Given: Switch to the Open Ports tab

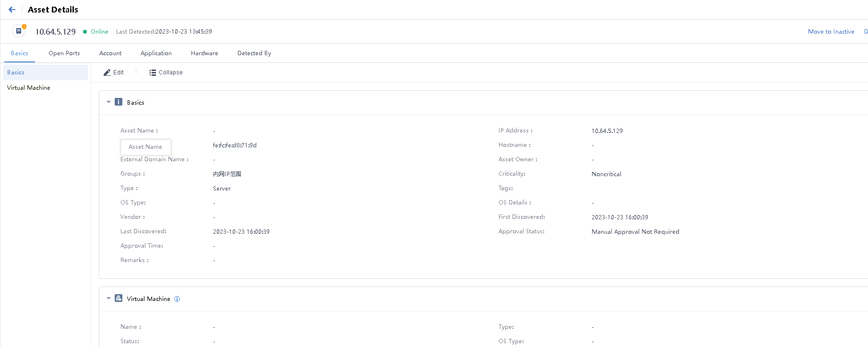Looking at the screenshot, I should click(x=64, y=53).
